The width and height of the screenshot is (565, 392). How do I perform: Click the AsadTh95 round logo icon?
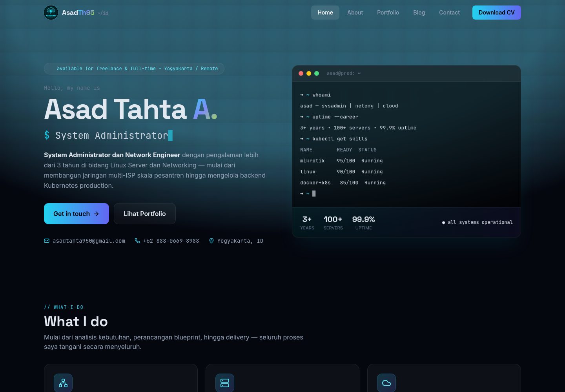[51, 13]
